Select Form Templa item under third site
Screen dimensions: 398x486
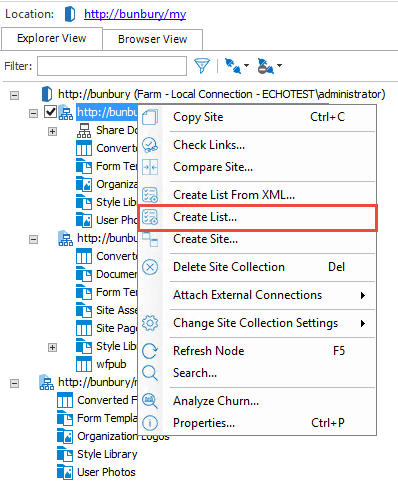click(107, 418)
